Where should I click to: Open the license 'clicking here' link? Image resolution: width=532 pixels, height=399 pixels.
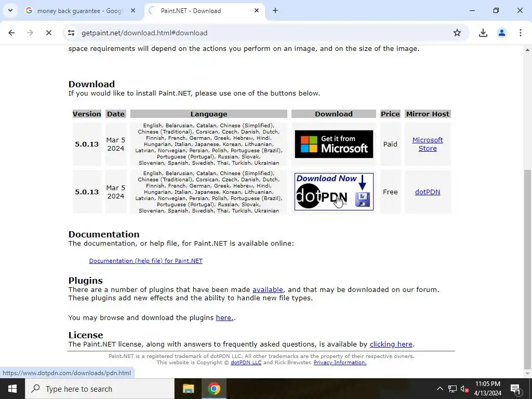[391, 344]
